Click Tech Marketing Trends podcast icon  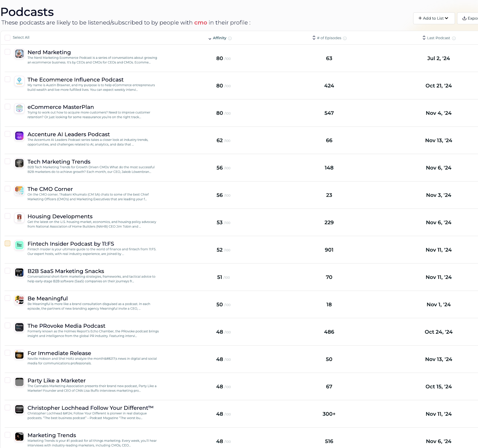pos(19,163)
